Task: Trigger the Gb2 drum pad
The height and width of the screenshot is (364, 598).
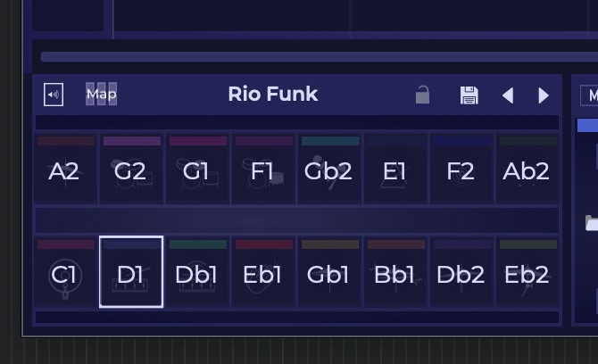Action: [328, 172]
